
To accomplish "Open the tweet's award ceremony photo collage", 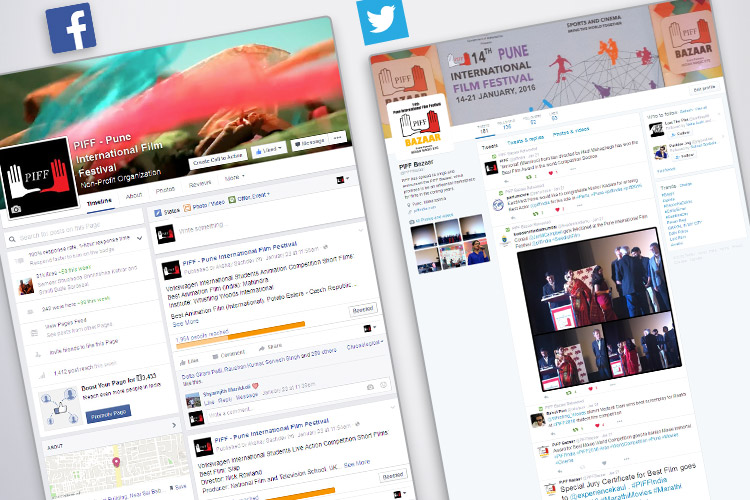I will click(x=599, y=310).
